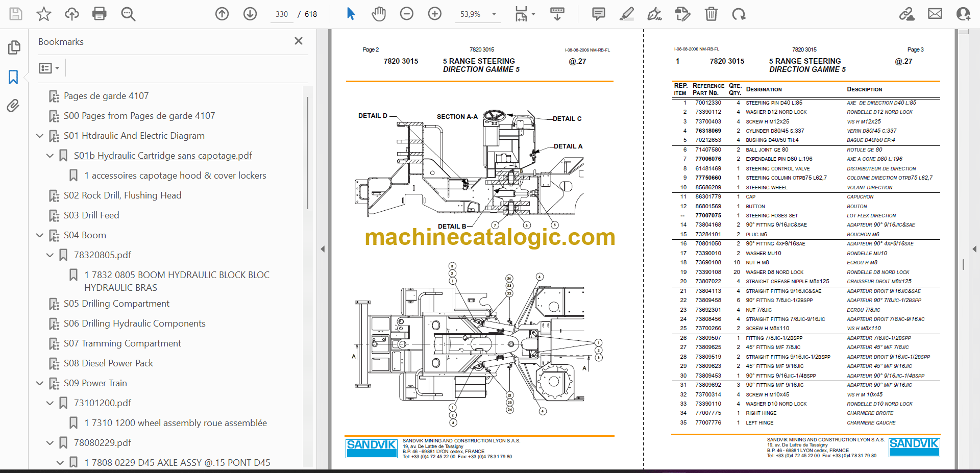Collapse the 7808 0229 D45 AXLE ASSY bookmark

click(x=60, y=463)
